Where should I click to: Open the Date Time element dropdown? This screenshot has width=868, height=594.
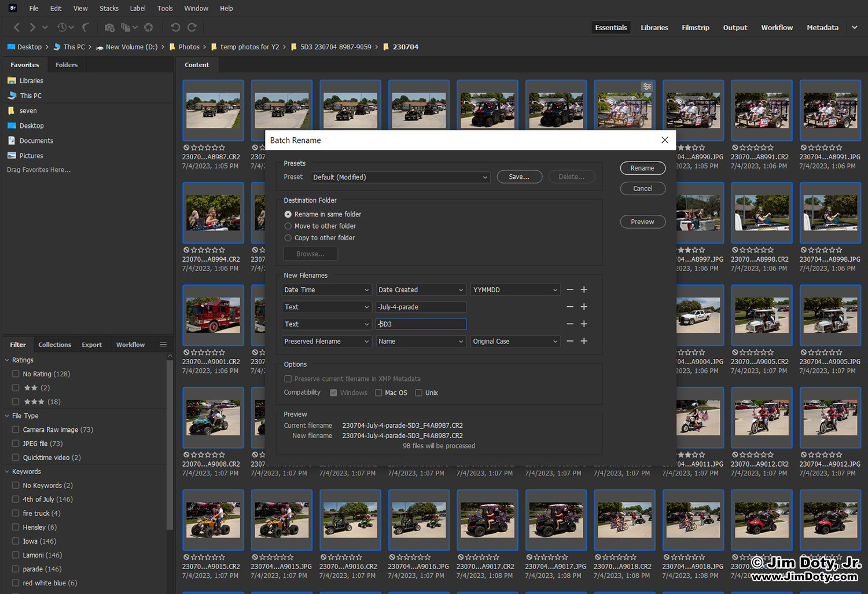(x=326, y=289)
